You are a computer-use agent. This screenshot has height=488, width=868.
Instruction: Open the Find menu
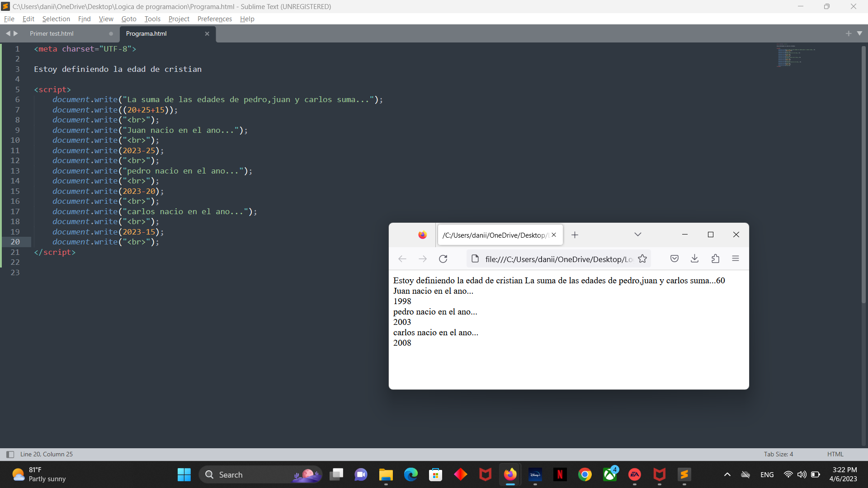(84, 19)
